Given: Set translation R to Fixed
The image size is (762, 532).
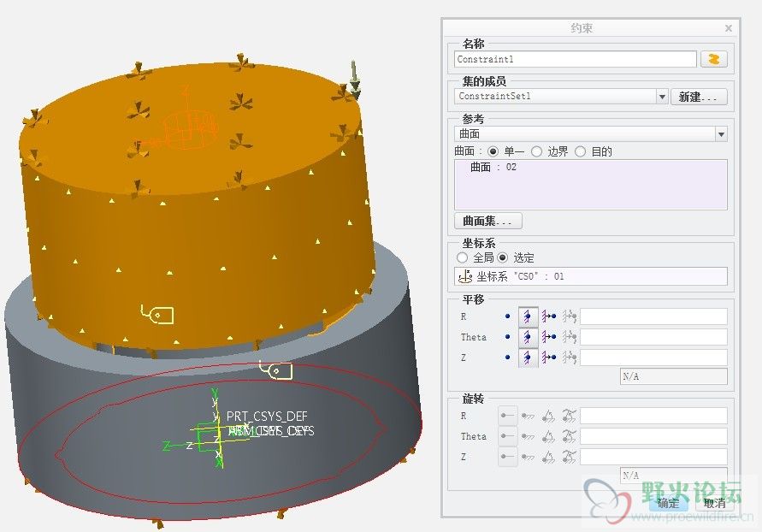Looking at the screenshot, I should click(x=529, y=316).
